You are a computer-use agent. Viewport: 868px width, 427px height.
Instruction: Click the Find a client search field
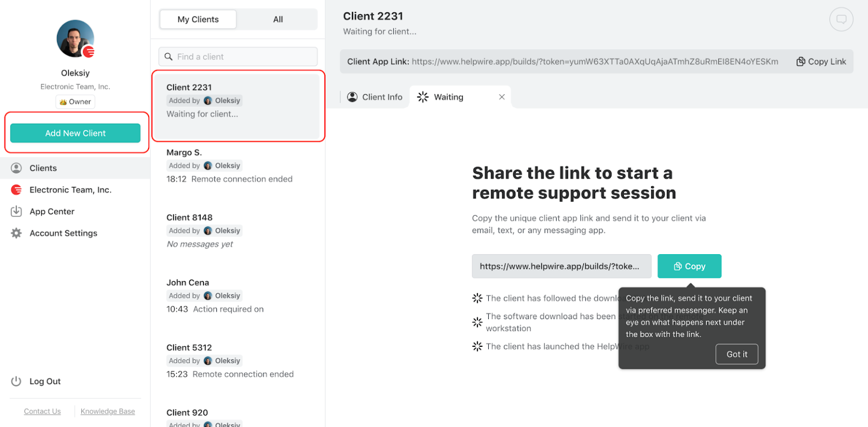click(x=237, y=56)
